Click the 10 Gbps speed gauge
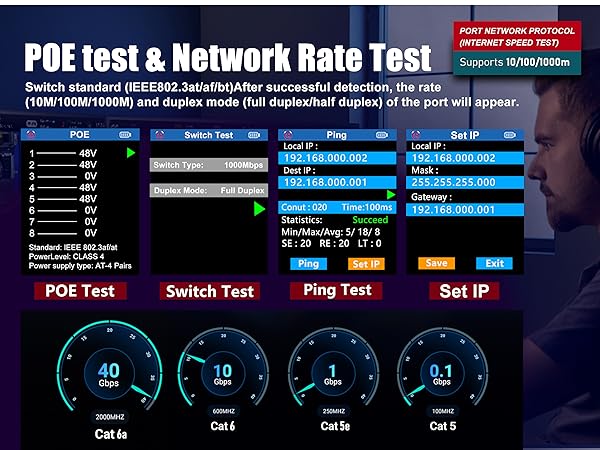 pyautogui.click(x=223, y=367)
